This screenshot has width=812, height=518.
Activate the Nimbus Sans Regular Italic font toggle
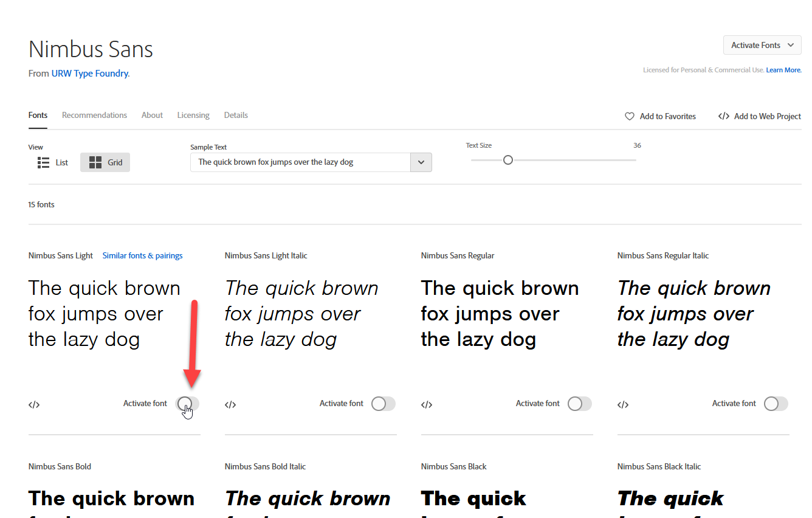(x=776, y=404)
